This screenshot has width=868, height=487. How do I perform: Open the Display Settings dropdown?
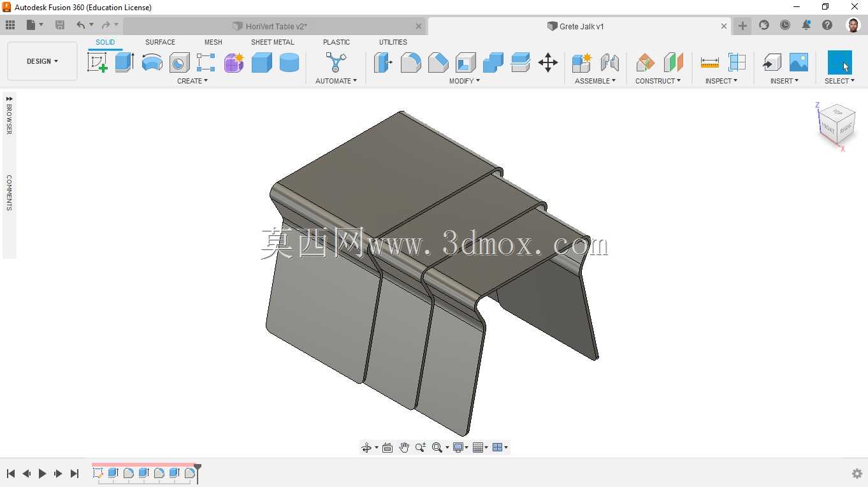tap(460, 447)
